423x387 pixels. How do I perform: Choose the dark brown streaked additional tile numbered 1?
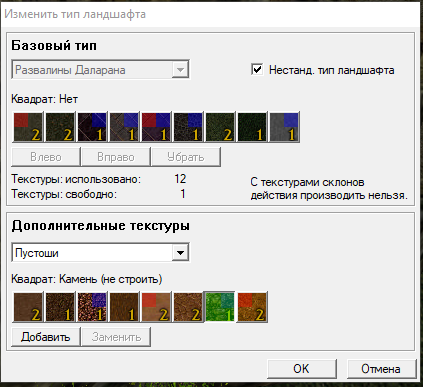[124, 307]
